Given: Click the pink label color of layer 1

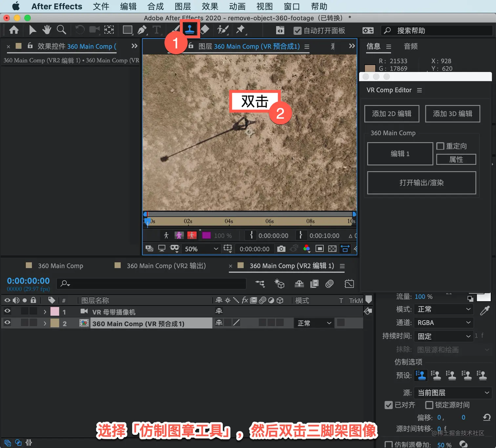Looking at the screenshot, I should point(55,311).
